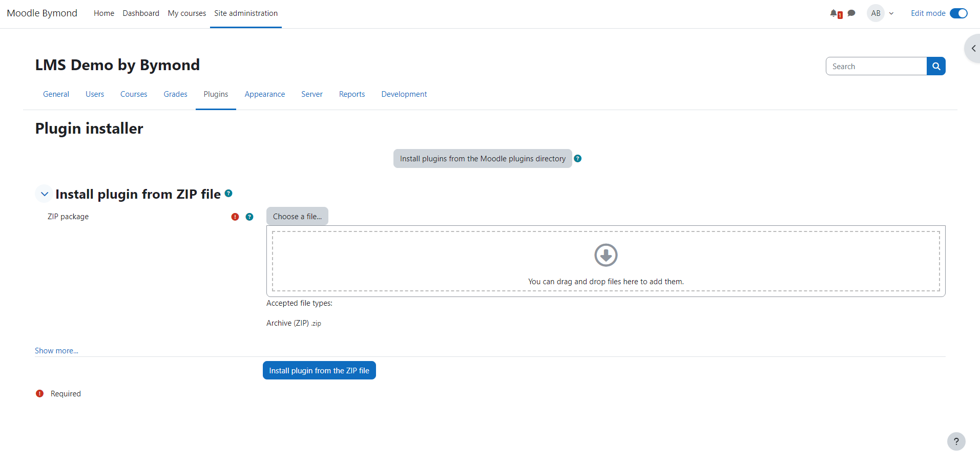Switch to the General tab
The image size is (980, 466).
[56, 94]
